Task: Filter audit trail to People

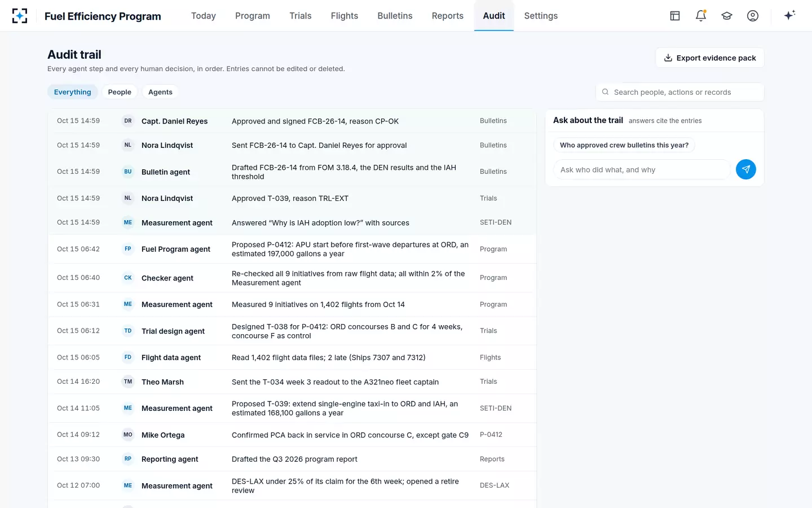Action: pos(120,92)
